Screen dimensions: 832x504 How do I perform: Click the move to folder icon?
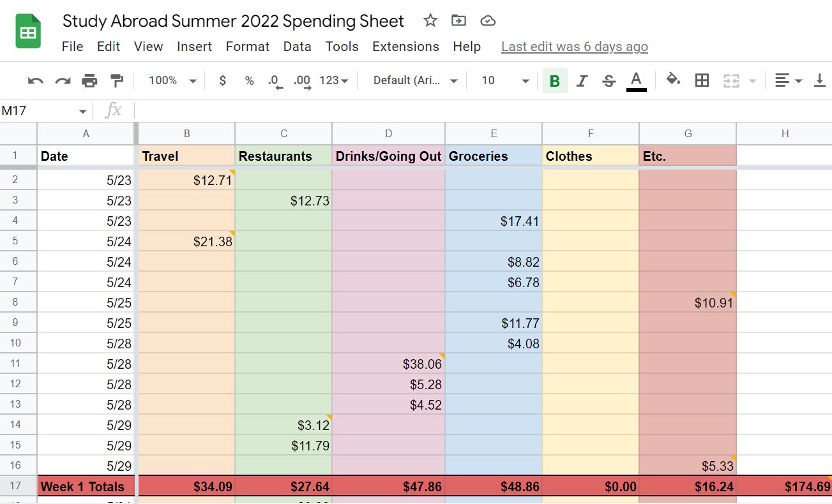458,20
